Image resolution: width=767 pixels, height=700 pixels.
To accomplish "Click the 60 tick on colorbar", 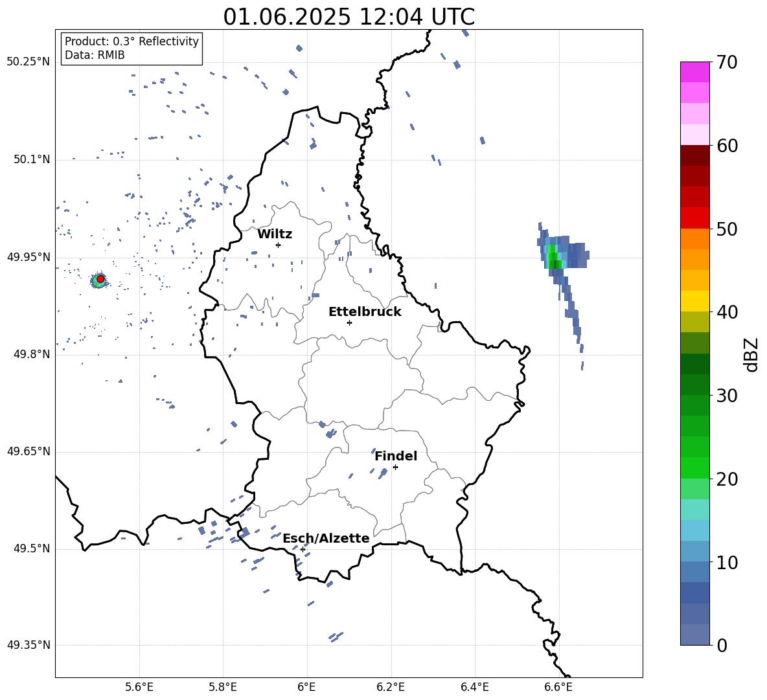I will [727, 146].
